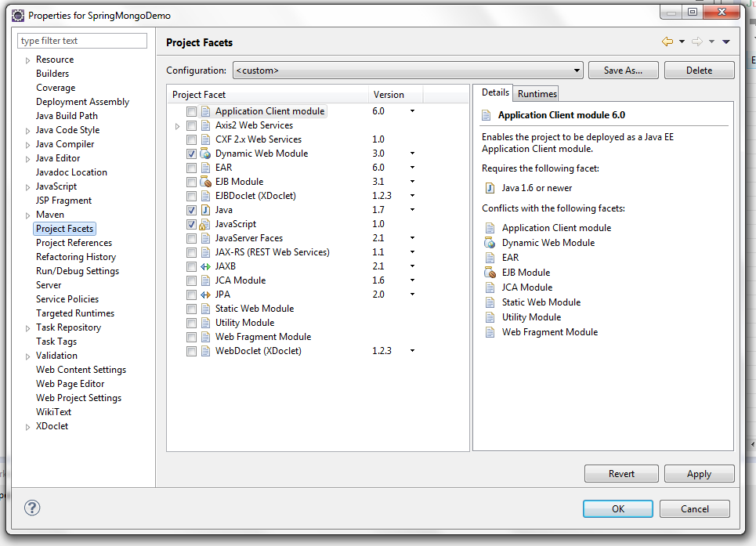This screenshot has width=756, height=546.
Task: Open the Java version 1.7 dropdown
Action: [412, 210]
